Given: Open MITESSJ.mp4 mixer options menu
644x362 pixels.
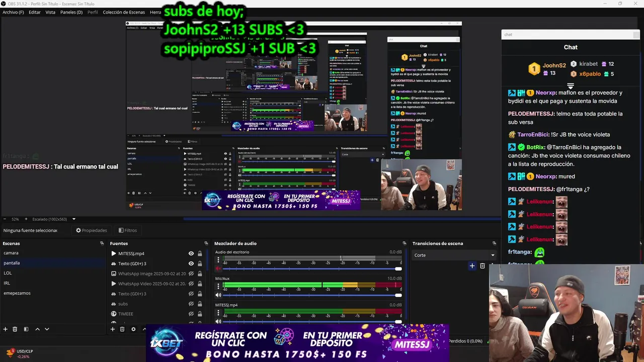Looking at the screenshot, I should pos(218,313).
